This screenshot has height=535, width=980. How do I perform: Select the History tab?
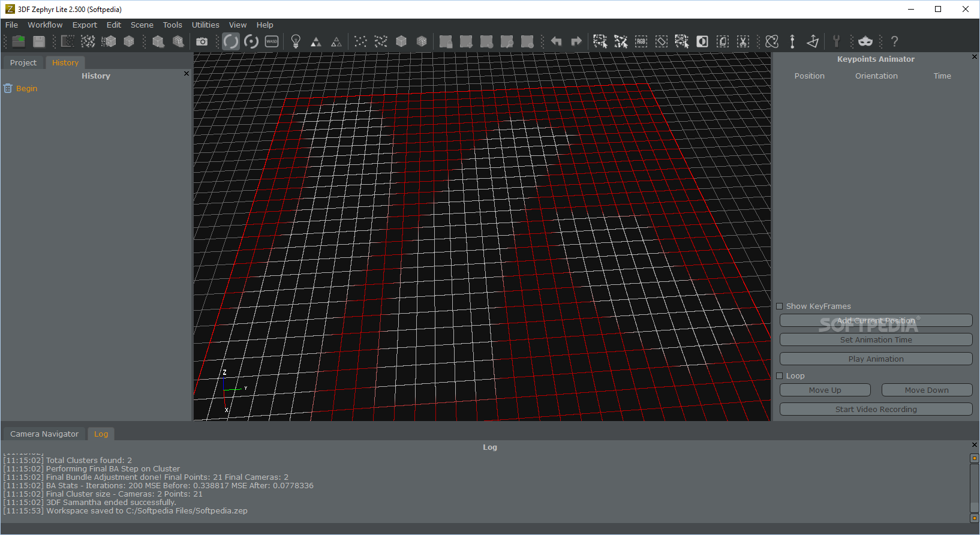[x=65, y=62]
